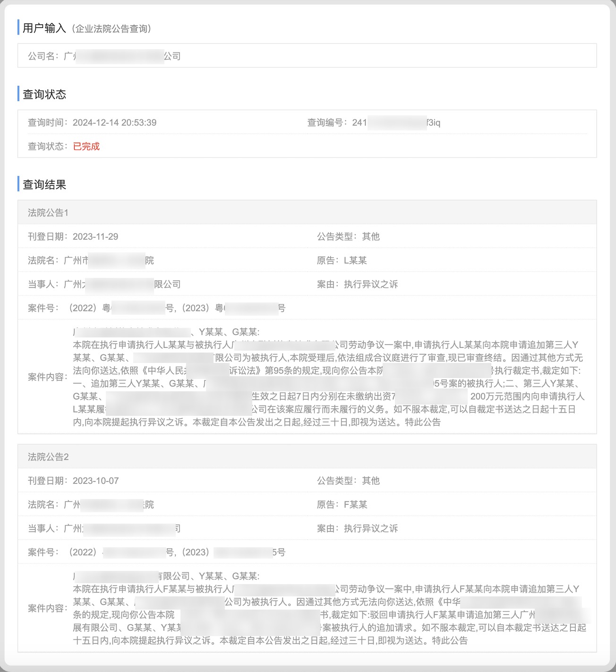
Task: Click the query time 2024-12-14 20:53:39
Action: click(114, 122)
